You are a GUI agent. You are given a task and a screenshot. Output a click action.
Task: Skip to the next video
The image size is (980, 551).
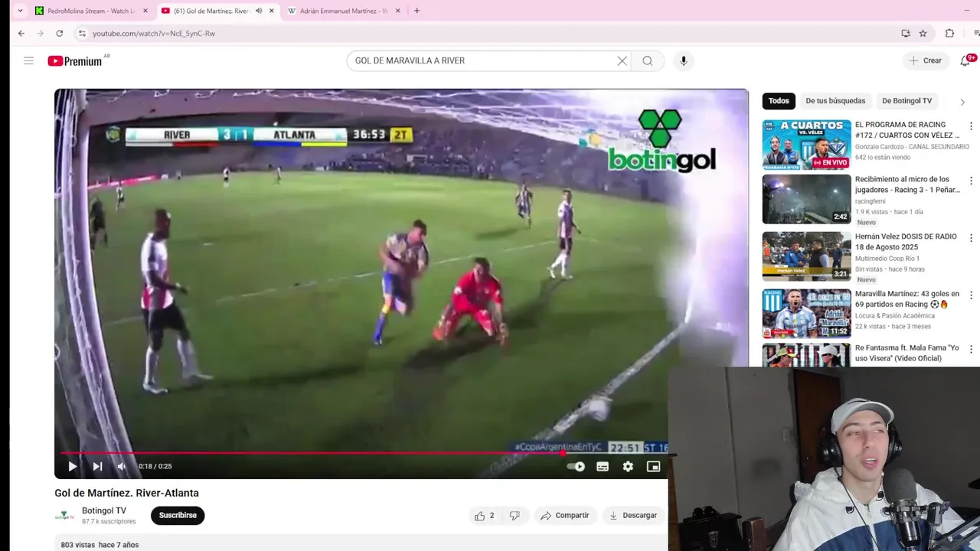(x=97, y=466)
